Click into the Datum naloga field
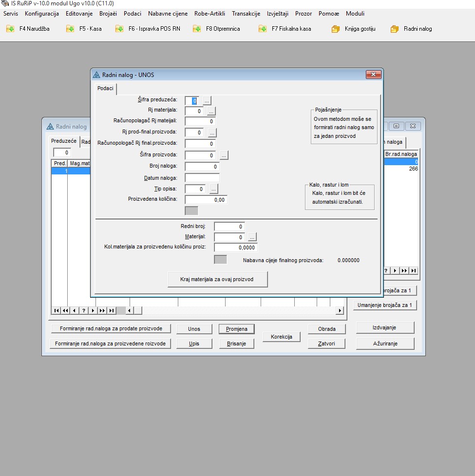475x476 pixels. [202, 178]
